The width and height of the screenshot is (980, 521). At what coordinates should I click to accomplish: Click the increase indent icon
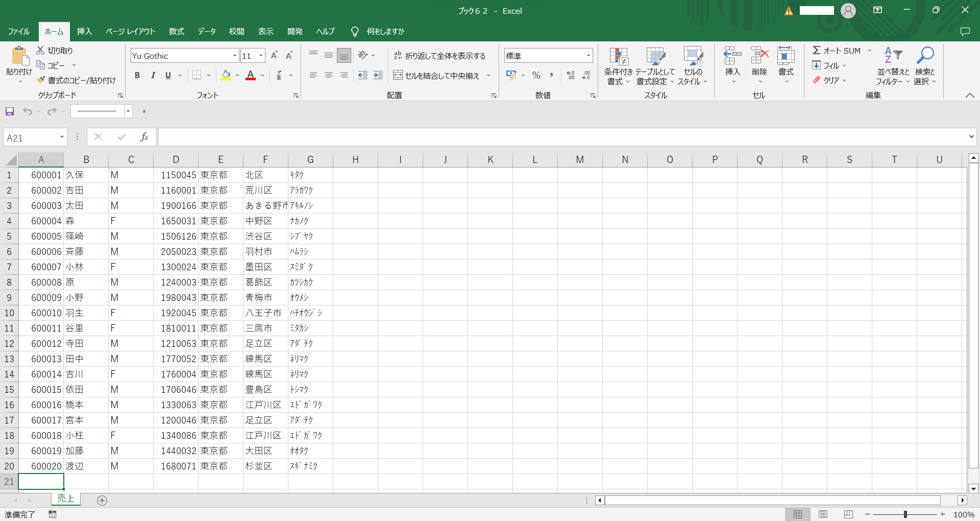pos(378,76)
